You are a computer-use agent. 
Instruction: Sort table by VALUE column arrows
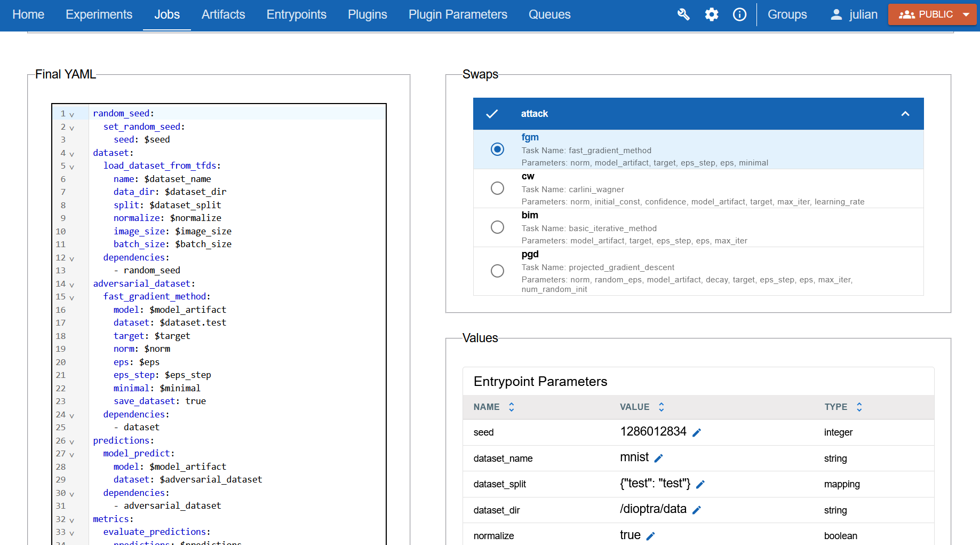coord(662,407)
